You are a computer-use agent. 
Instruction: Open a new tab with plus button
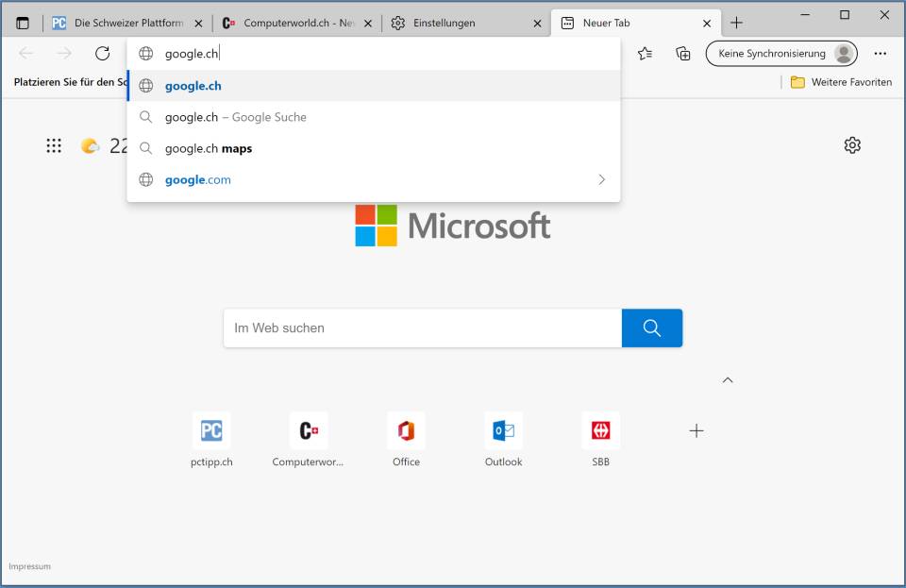point(736,23)
